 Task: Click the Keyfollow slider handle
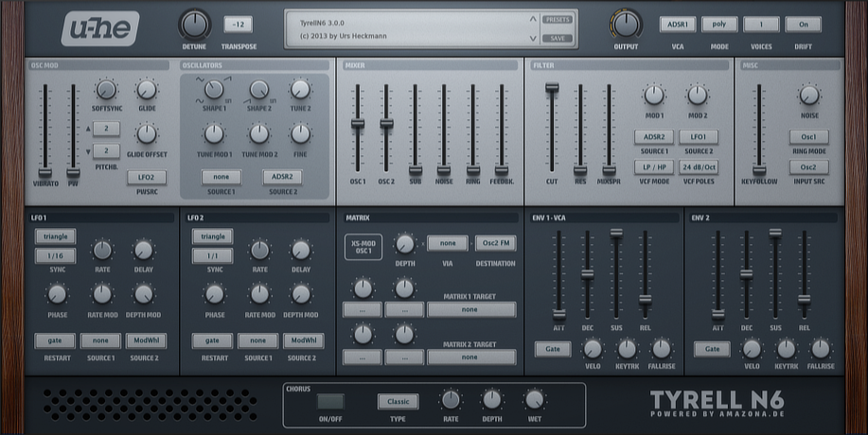[759, 170]
